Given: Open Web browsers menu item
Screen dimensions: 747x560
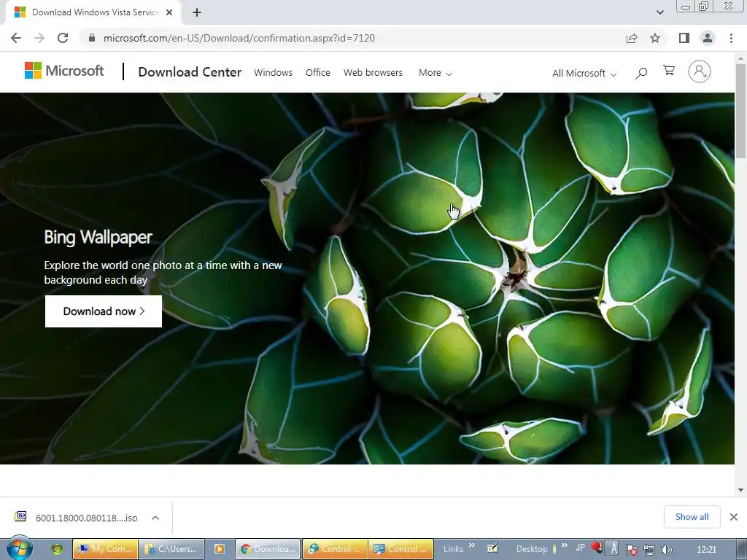Looking at the screenshot, I should (373, 72).
